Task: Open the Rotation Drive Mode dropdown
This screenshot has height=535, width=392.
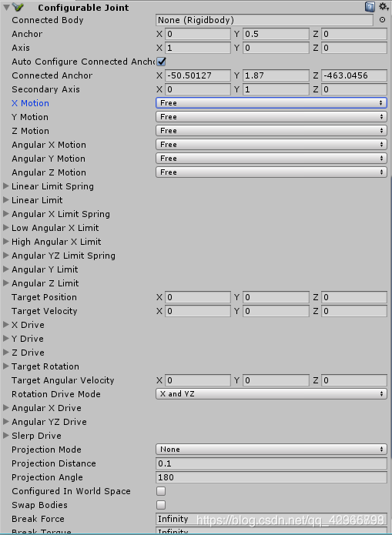Action: (x=271, y=394)
